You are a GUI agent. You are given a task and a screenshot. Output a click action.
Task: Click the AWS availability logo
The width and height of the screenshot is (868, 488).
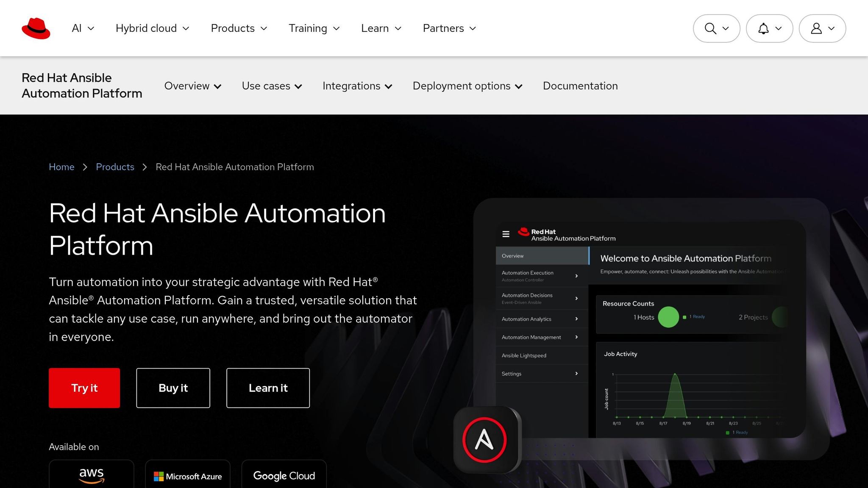click(91, 475)
